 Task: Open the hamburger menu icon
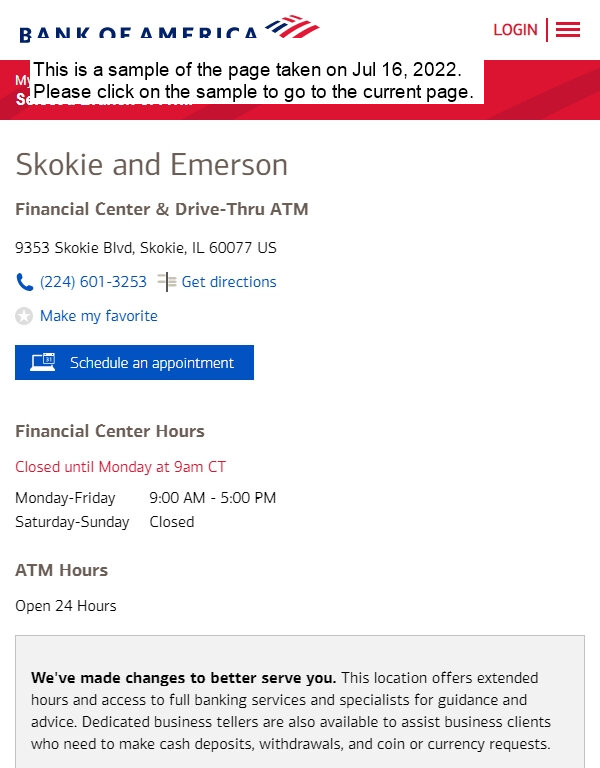tap(568, 29)
